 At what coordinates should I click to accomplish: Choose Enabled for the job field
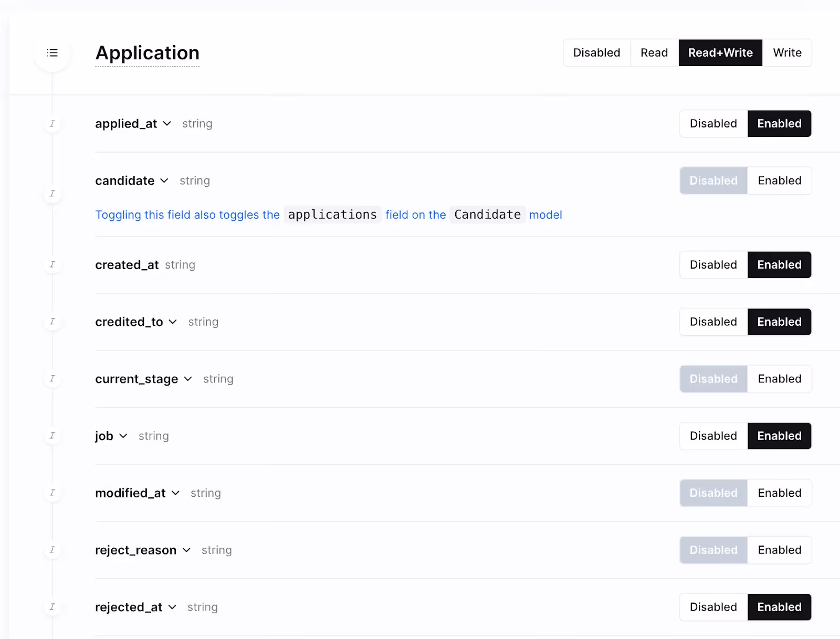[779, 436]
